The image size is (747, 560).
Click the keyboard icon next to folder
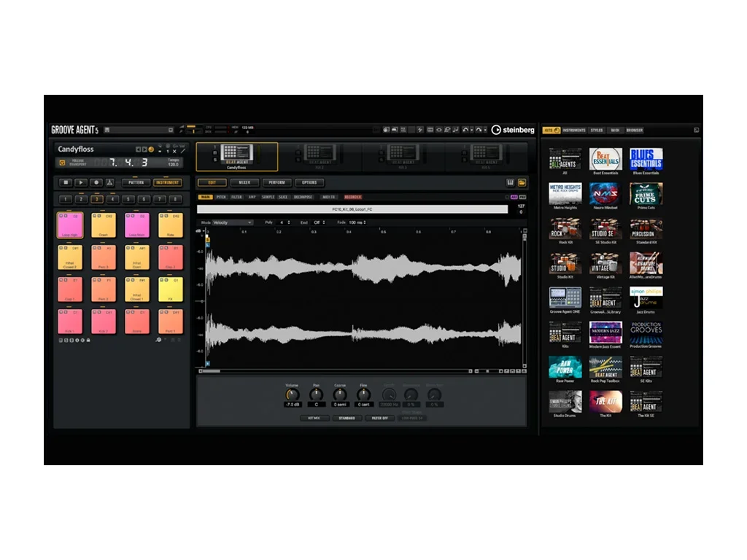tap(511, 182)
